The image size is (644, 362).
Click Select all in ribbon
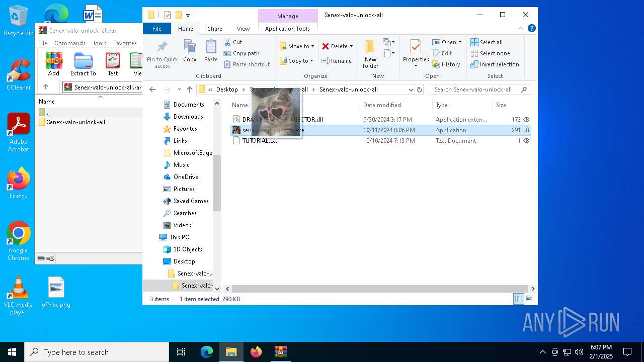pyautogui.click(x=487, y=42)
